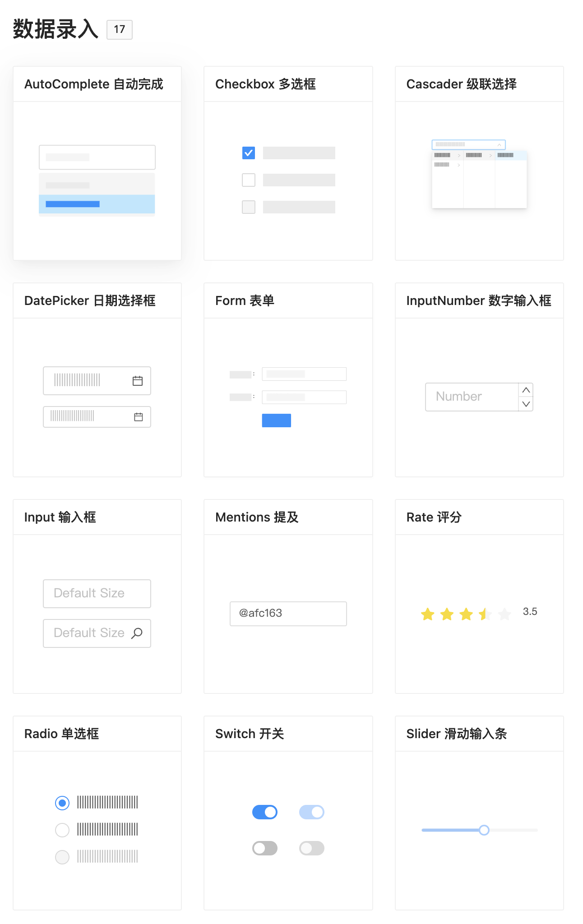Click the upper DatePicker calendar icon
The height and width of the screenshot is (924, 583).
[x=138, y=381]
